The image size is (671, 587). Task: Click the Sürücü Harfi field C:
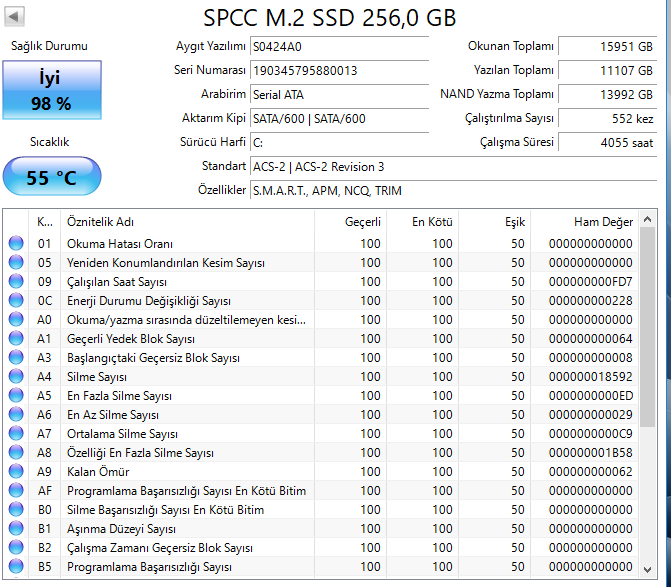coord(339,142)
